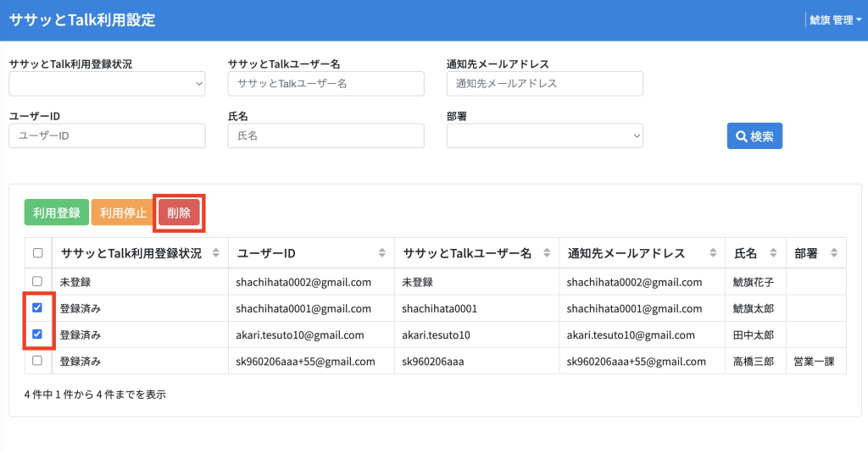The image size is (868, 453).
Task: Click the 検索 search button
Action: [754, 136]
